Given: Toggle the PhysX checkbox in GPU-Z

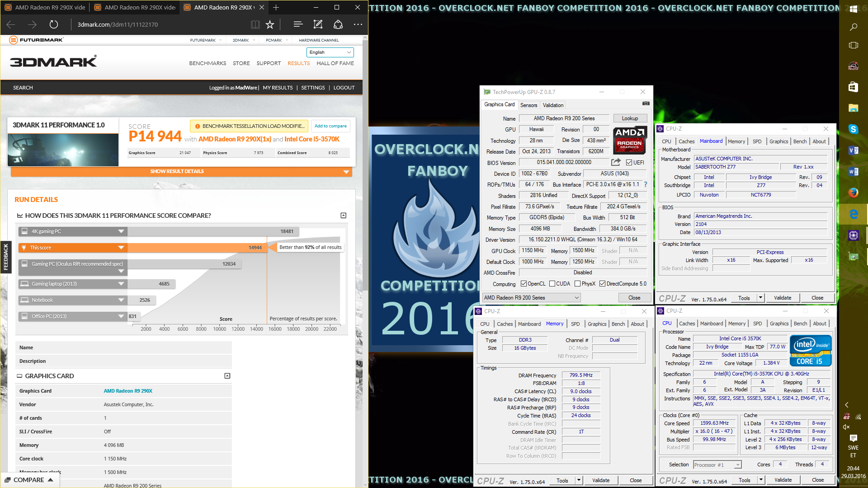Looking at the screenshot, I should point(577,284).
